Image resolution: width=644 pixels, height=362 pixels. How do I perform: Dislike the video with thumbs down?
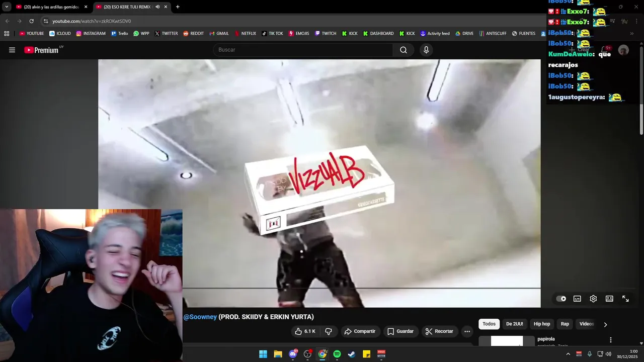[x=329, y=331]
